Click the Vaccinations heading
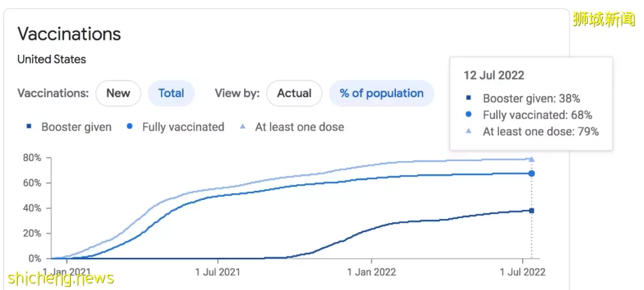This screenshot has width=644, height=290. [x=69, y=33]
